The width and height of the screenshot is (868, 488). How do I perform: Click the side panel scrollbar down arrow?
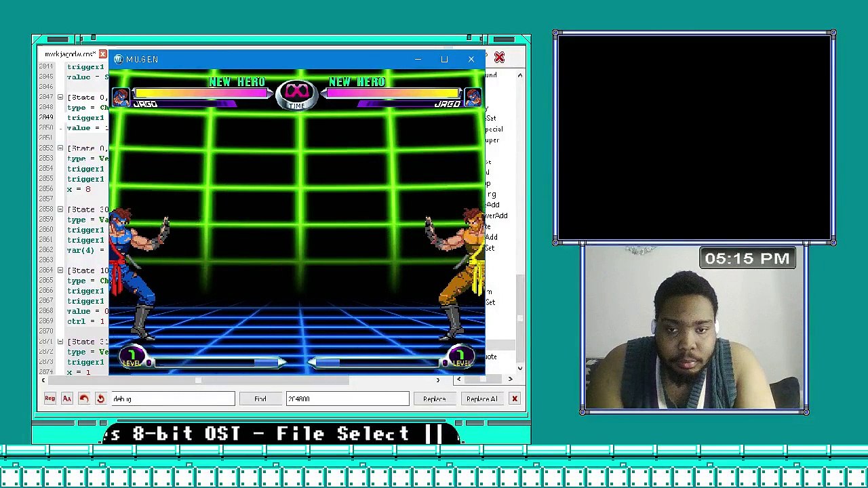(x=520, y=368)
